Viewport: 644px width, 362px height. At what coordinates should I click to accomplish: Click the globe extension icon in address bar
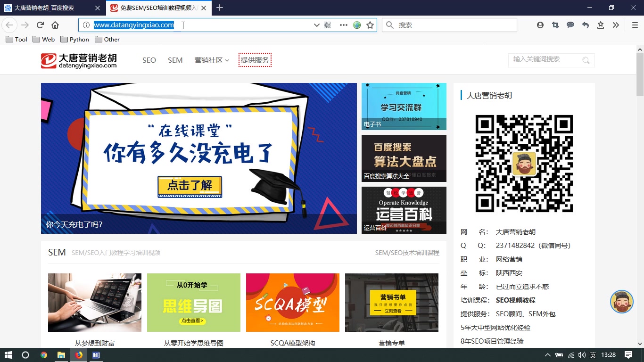pos(356,25)
